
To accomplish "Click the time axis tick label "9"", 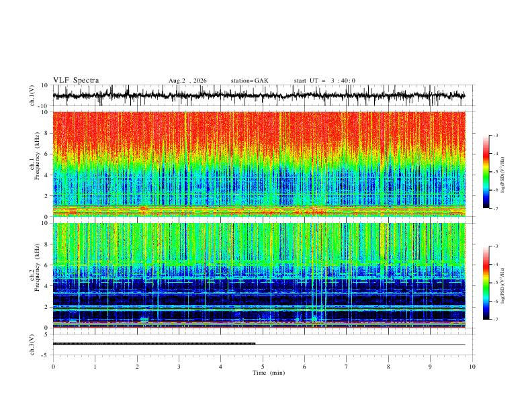I will pyautogui.click(x=430, y=367).
